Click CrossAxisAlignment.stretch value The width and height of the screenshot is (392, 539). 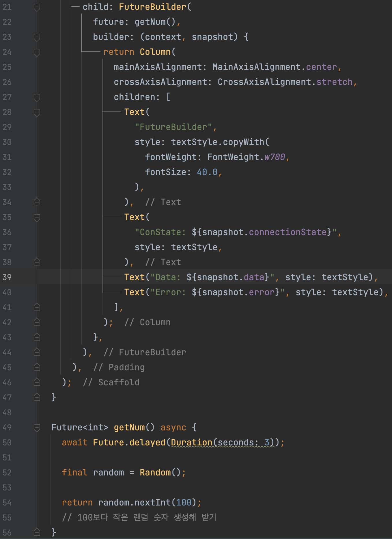click(285, 82)
